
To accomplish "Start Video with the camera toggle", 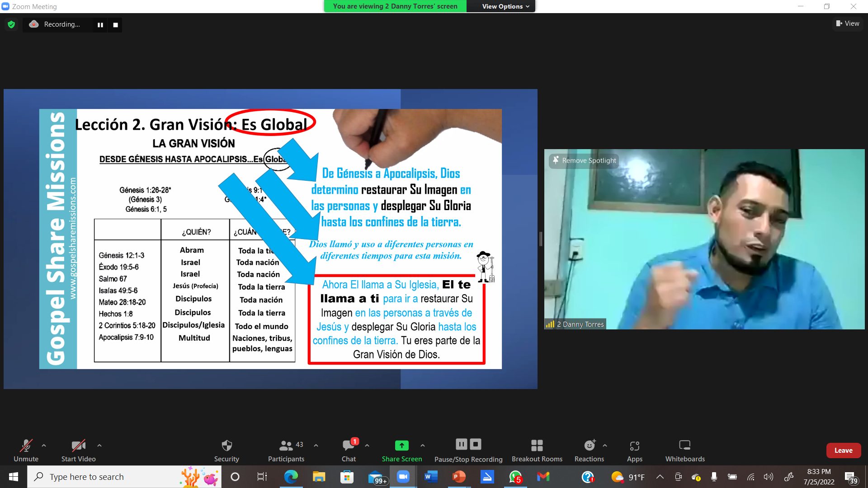I will click(78, 450).
